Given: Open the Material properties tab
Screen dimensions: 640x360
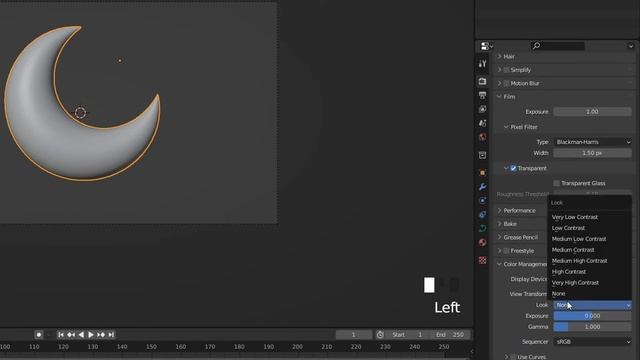Looking at the screenshot, I should [482, 242].
